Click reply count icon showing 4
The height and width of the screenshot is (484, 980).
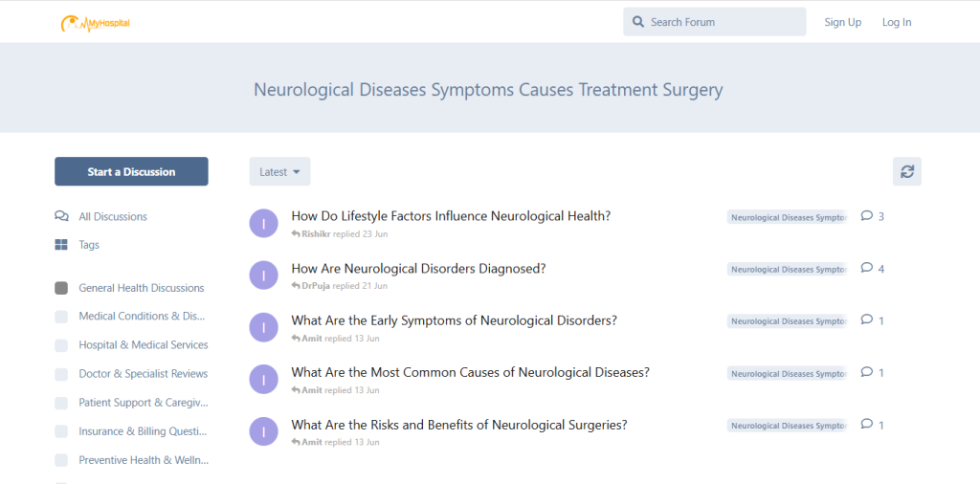click(867, 268)
